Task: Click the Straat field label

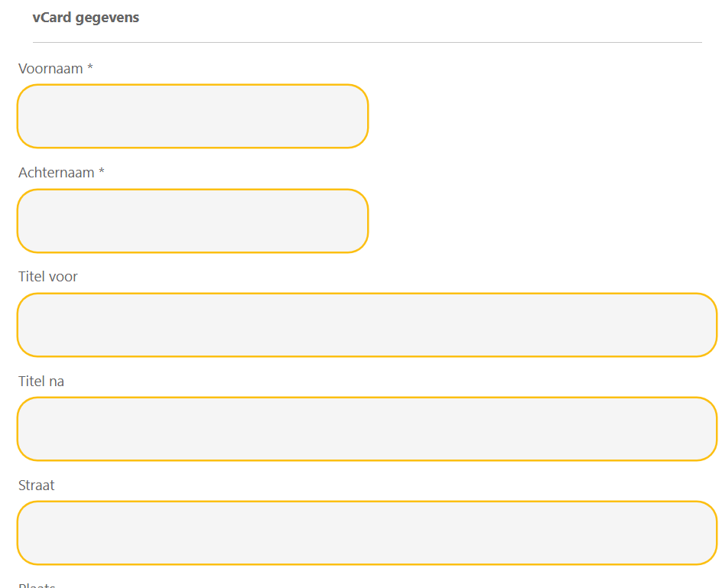Action: pos(36,484)
